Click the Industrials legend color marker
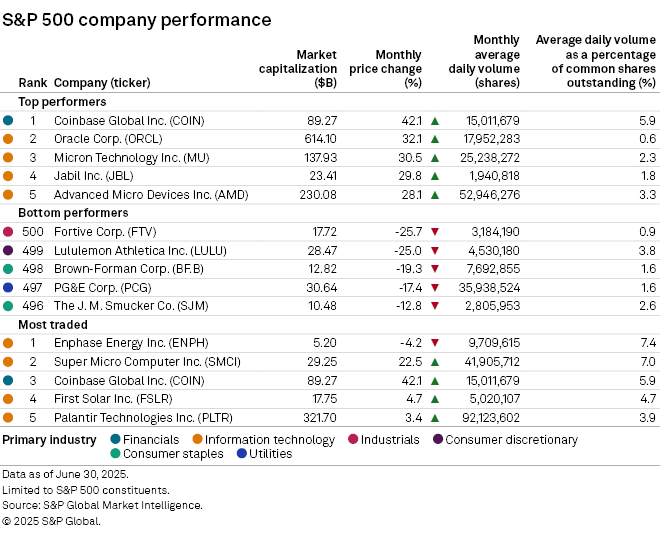 point(352,440)
